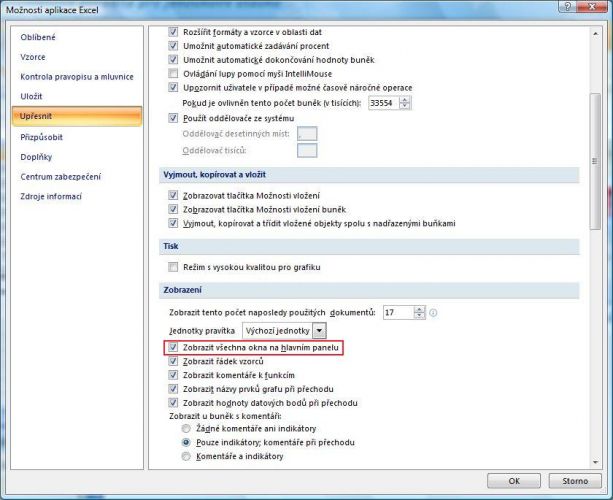613x500 pixels.
Task: Open the Přizpůsobit category
Action: pyautogui.click(x=41, y=137)
